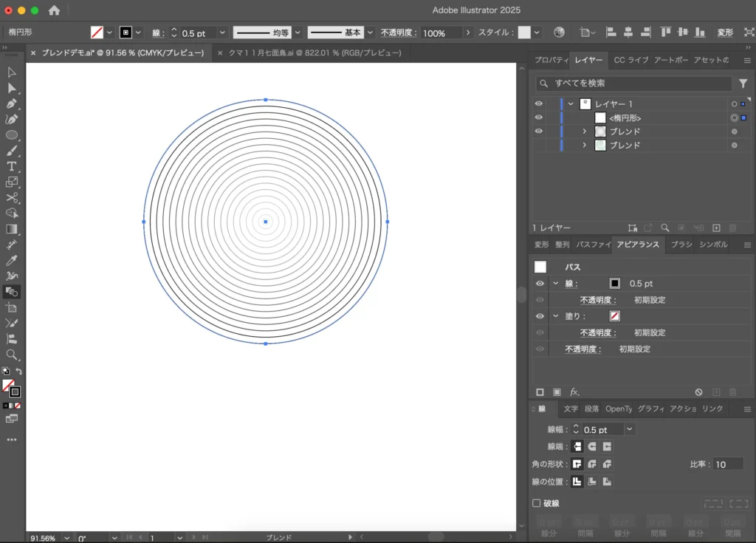756x543 pixels.
Task: Click the 不透明度 label in control bar
Action: [399, 33]
